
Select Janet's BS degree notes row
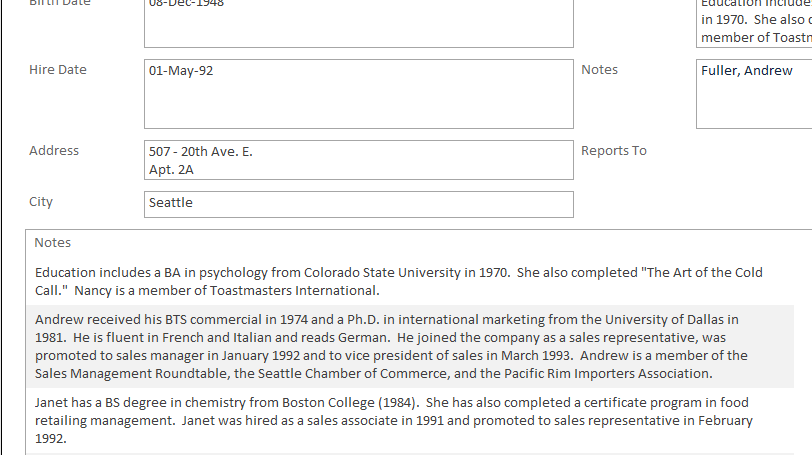[x=409, y=420]
